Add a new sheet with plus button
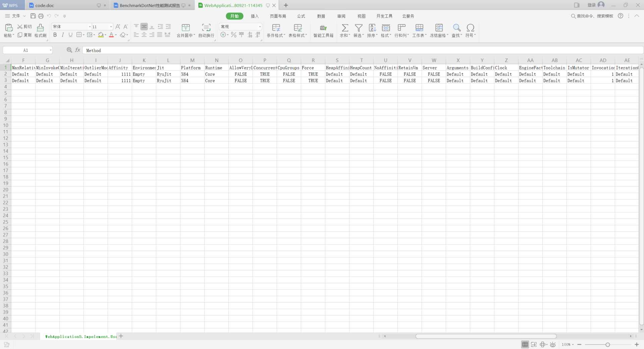This screenshot has width=644, height=349. tap(121, 336)
